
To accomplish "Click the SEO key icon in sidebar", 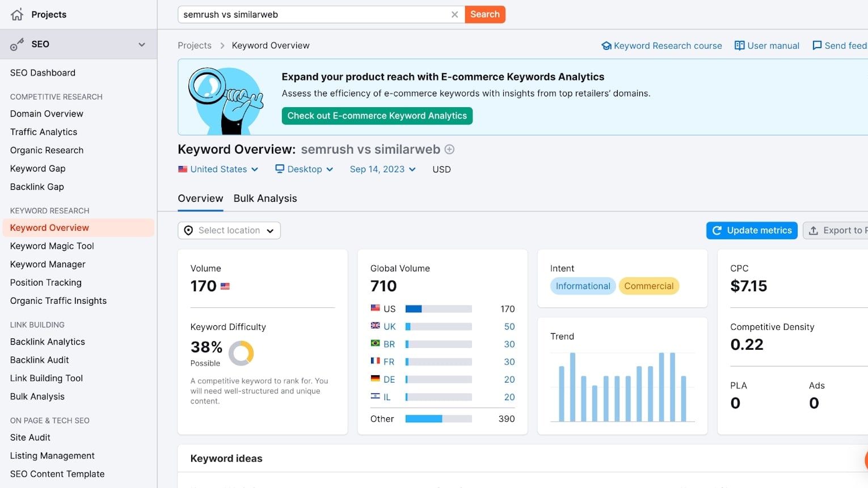I will 17,44.
